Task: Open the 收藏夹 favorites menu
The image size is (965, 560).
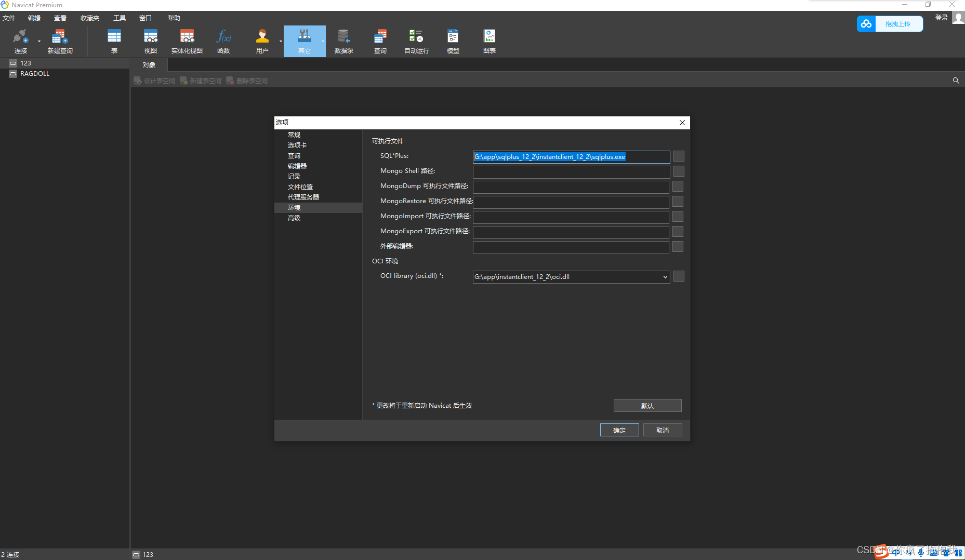Action: (x=90, y=18)
